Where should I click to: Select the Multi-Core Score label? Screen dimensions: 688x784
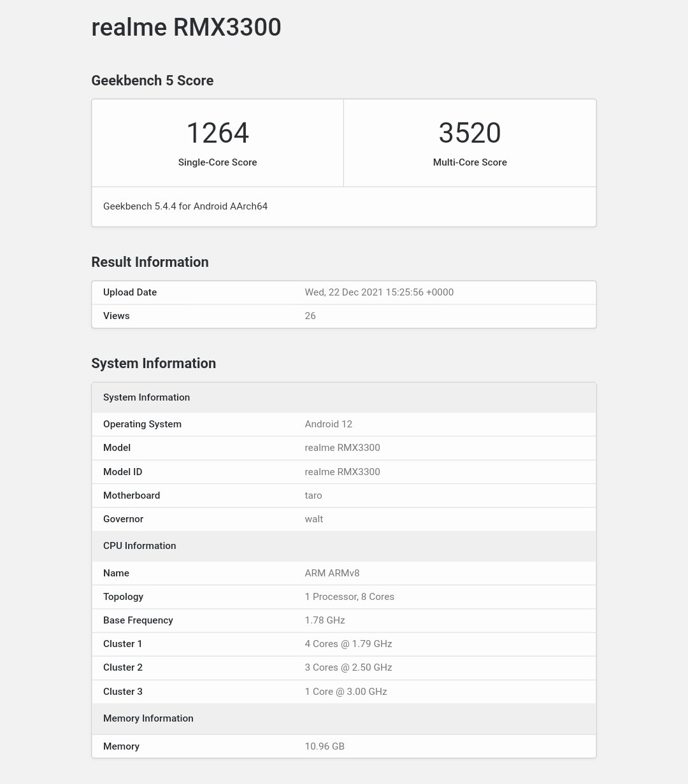469,162
